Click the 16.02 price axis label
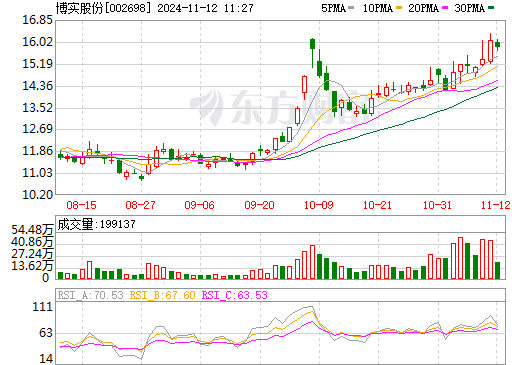This screenshot has width=520, height=365. click(x=37, y=42)
